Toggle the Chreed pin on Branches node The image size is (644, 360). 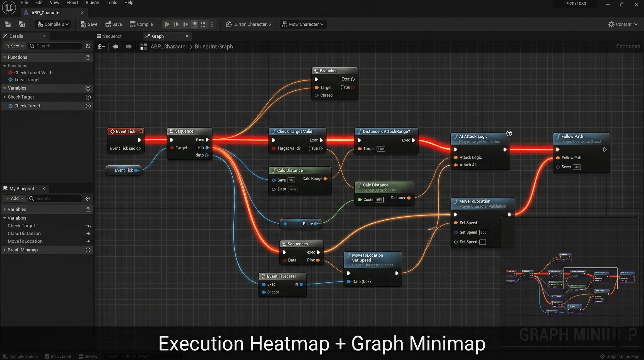coord(317,95)
